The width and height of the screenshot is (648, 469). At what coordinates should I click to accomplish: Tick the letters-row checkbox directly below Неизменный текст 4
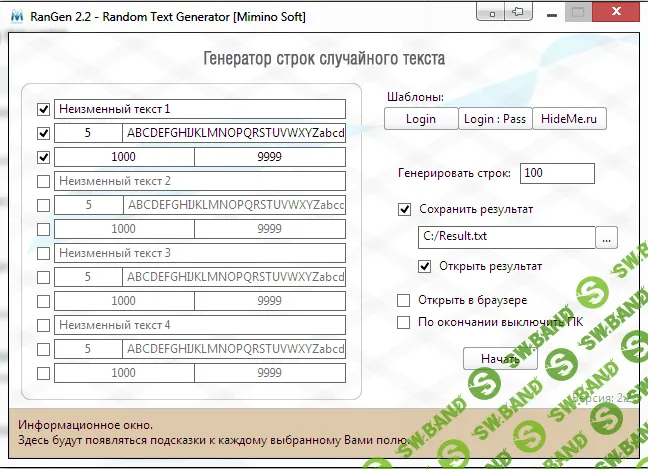click(x=43, y=349)
